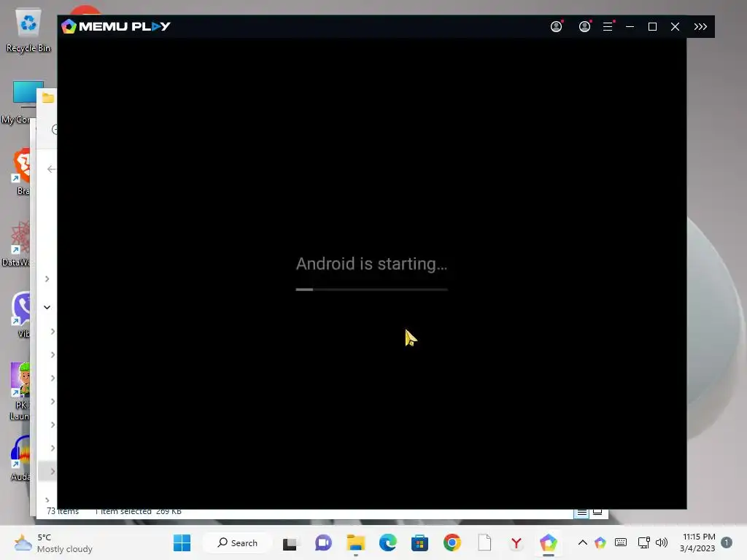
Task: Select the DataWa desktop shortcut
Action: coord(18,244)
